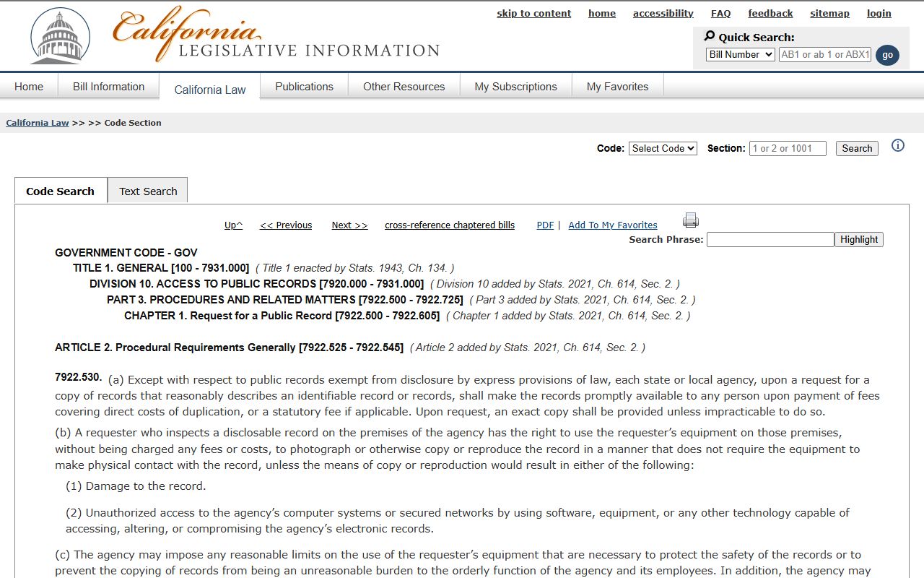Follow the skip to content link
This screenshot has width=924, height=578.
point(534,13)
